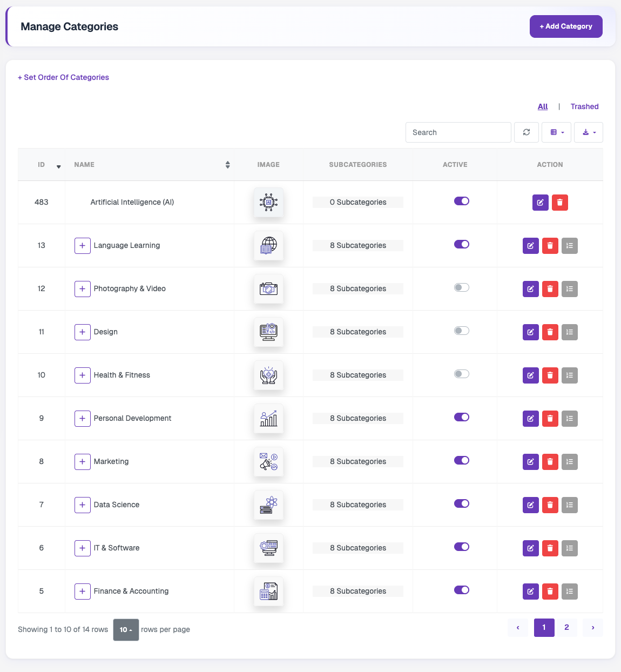
Task: Open subcategory order for Language Learning
Action: pos(570,246)
